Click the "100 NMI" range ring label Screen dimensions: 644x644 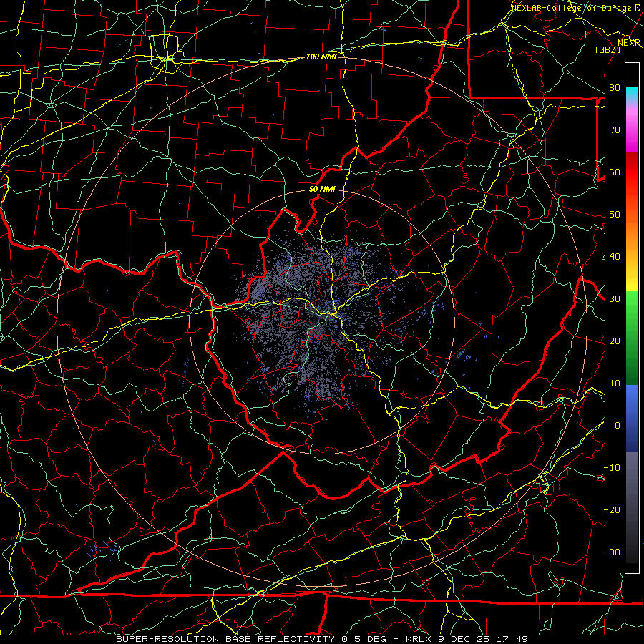coord(321,57)
